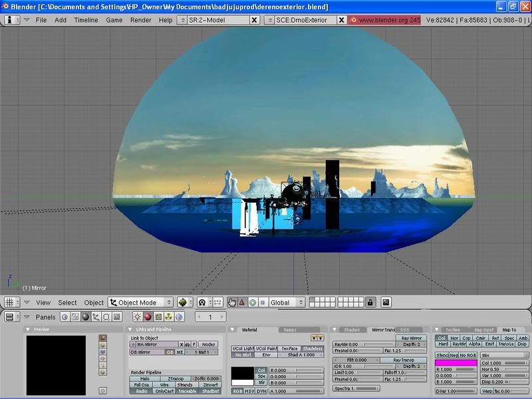532x399 pixels.
Task: Open the Editing context panels button
Action: click(x=106, y=317)
